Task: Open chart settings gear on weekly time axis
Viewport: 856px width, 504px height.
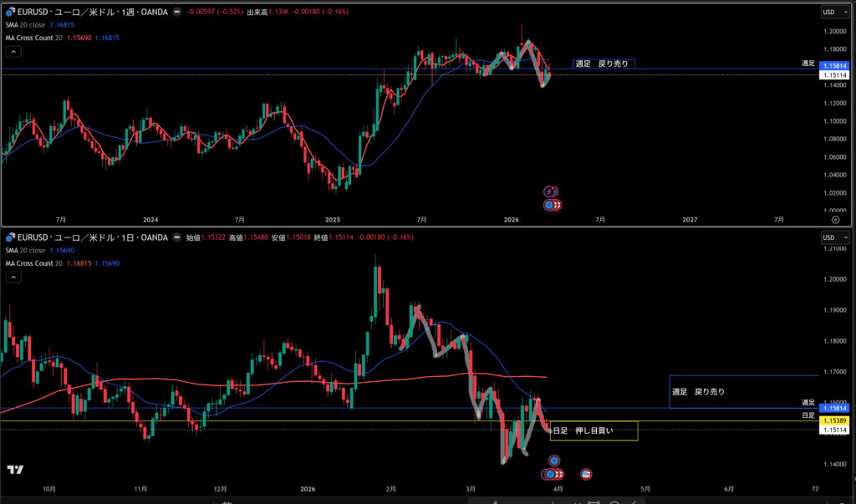Action: pyautogui.click(x=836, y=219)
